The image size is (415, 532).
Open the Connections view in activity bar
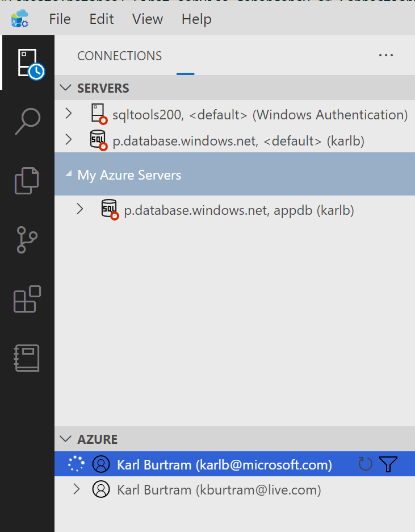point(31,64)
